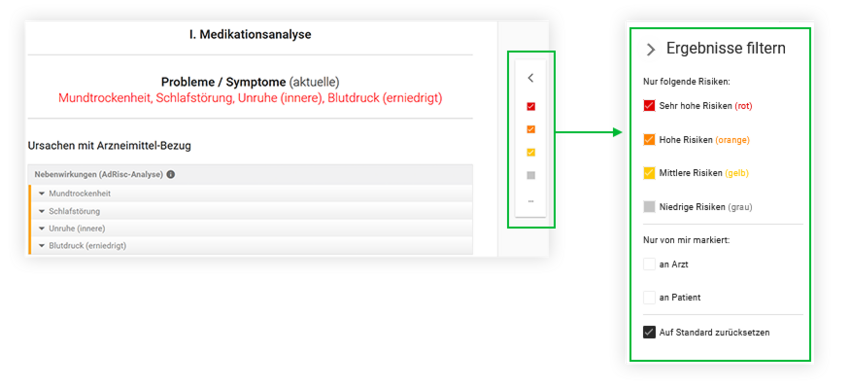
Task: Collapse the Ergebnisse filtern panel chevron
Action: coord(651,50)
